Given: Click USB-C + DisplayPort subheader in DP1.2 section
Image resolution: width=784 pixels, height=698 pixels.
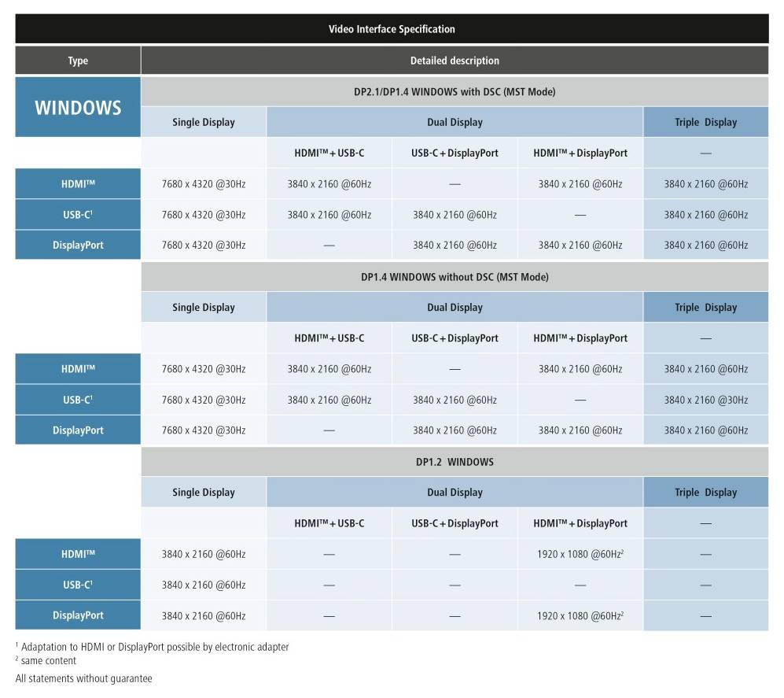Looking at the screenshot, I should (455, 523).
